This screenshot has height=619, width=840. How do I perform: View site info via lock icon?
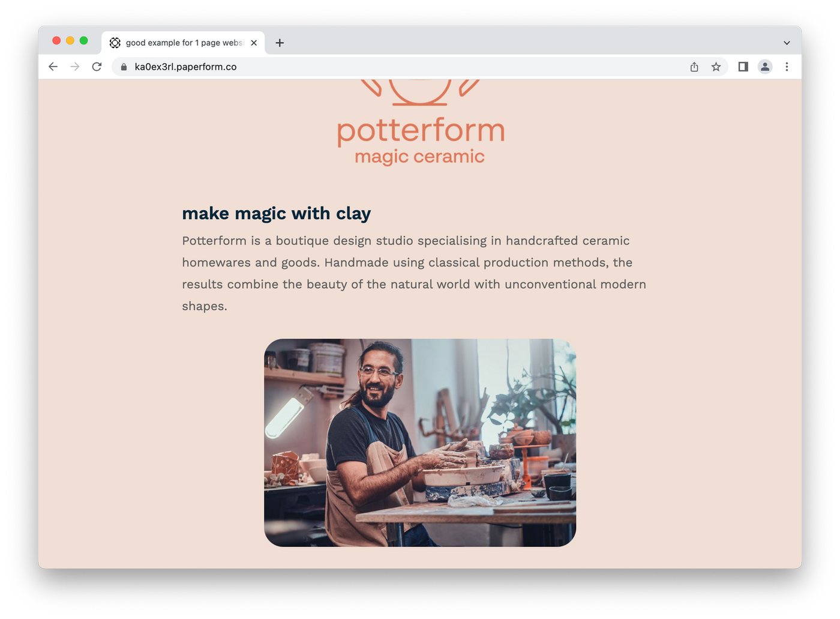tap(124, 67)
